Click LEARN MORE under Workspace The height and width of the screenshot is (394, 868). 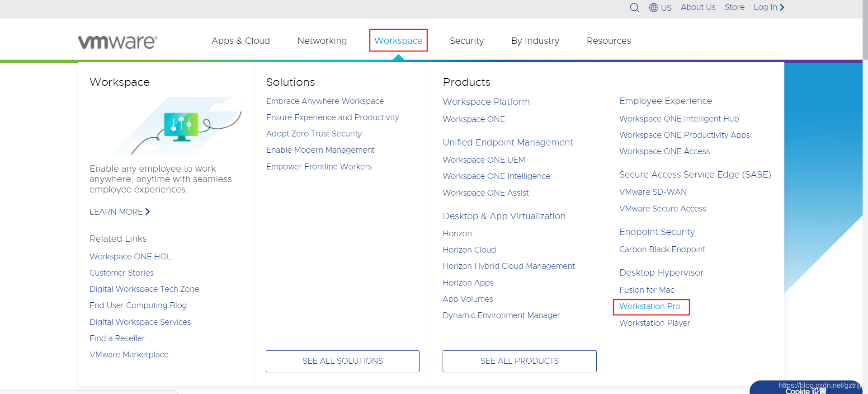[119, 211]
